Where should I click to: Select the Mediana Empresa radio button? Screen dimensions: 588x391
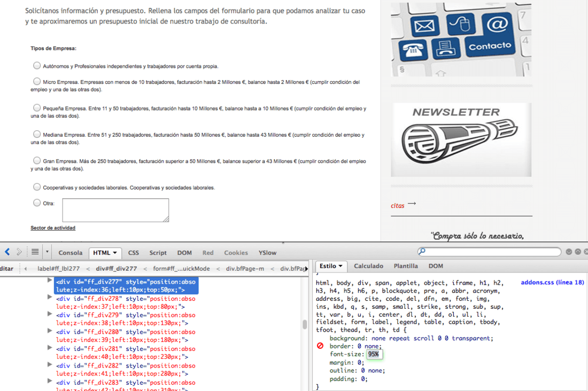[37, 134]
